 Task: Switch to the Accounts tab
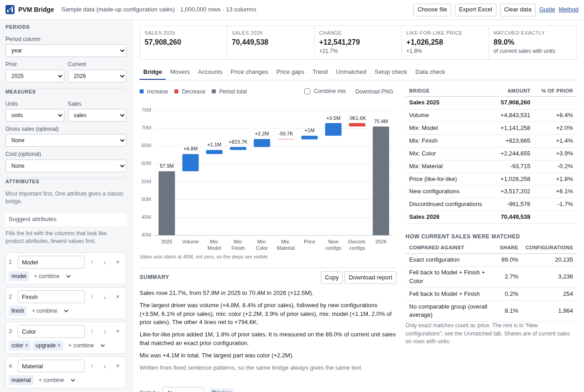(210, 72)
